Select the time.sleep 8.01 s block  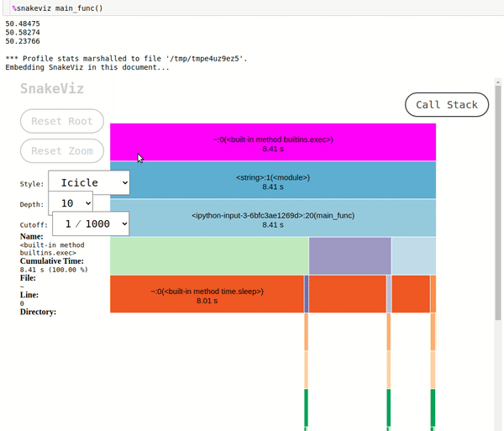207,294
